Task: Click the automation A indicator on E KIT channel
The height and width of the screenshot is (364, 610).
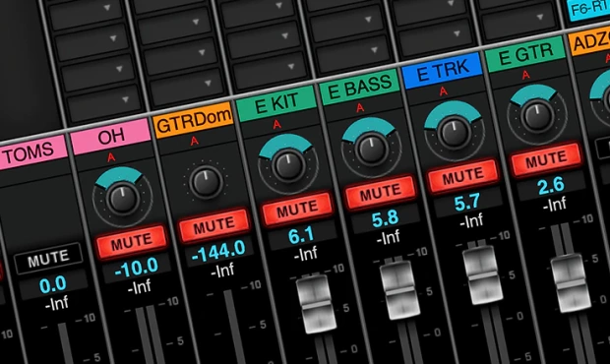Action: pos(277,125)
